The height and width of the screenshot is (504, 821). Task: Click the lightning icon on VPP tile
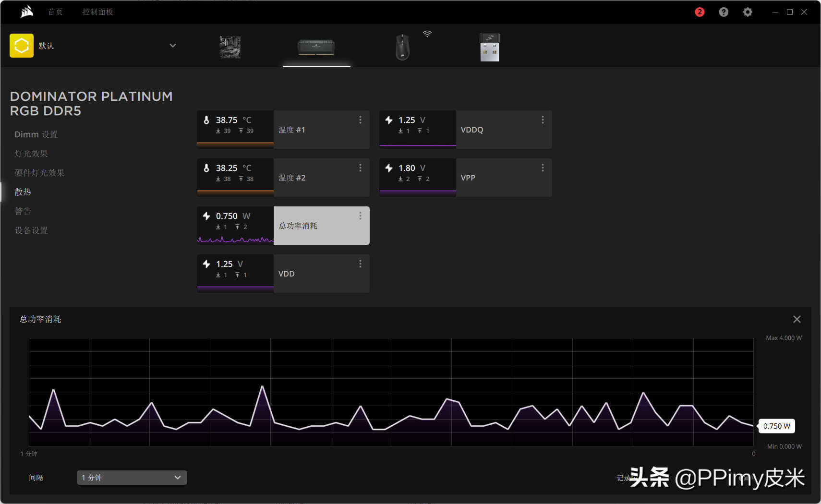(389, 168)
